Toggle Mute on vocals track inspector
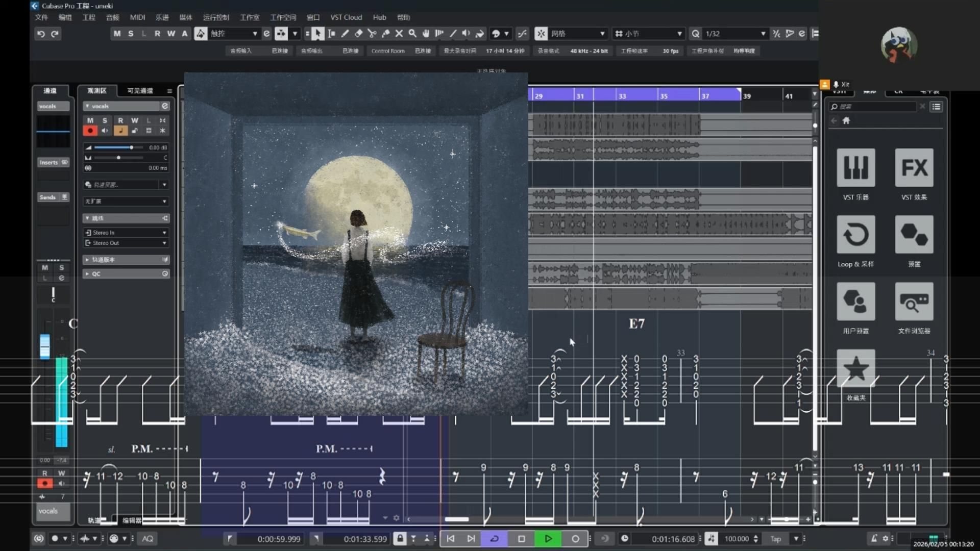 [x=90, y=121]
